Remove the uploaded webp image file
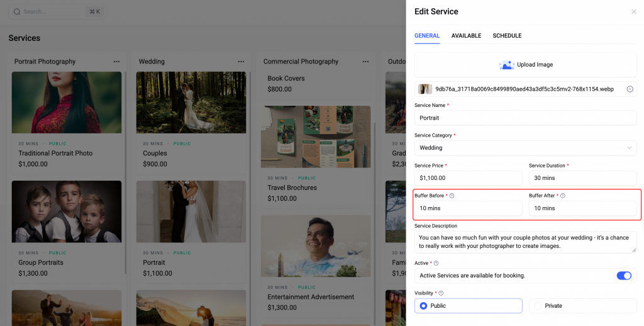 coord(630,89)
